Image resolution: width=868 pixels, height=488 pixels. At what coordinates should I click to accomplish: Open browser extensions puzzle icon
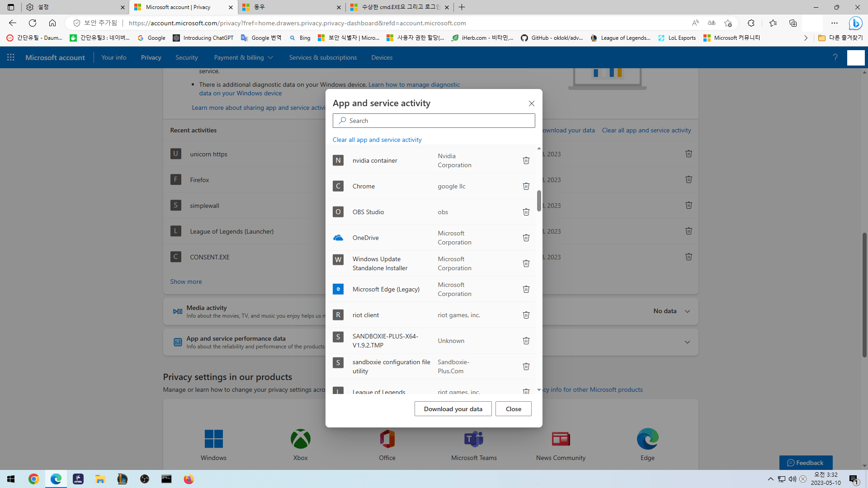pos(751,23)
